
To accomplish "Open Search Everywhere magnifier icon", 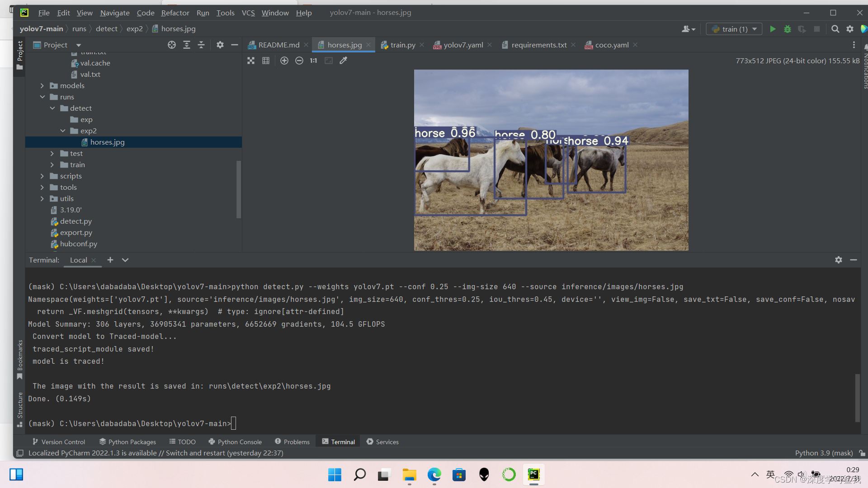I will tap(835, 29).
